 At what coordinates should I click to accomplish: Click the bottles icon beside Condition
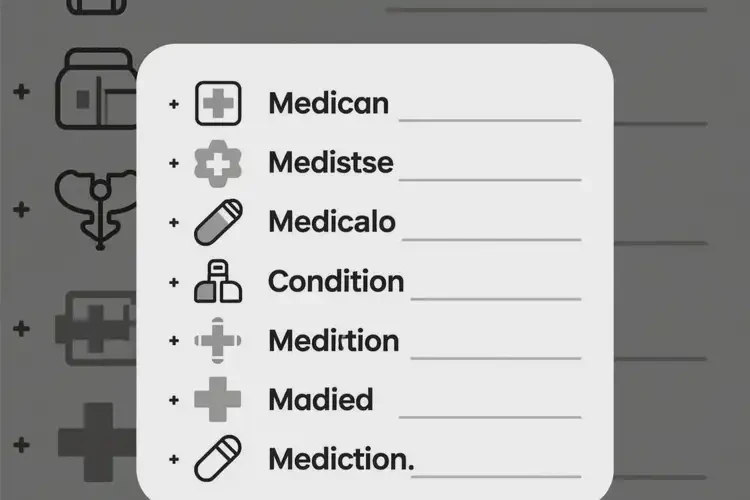[x=217, y=283]
